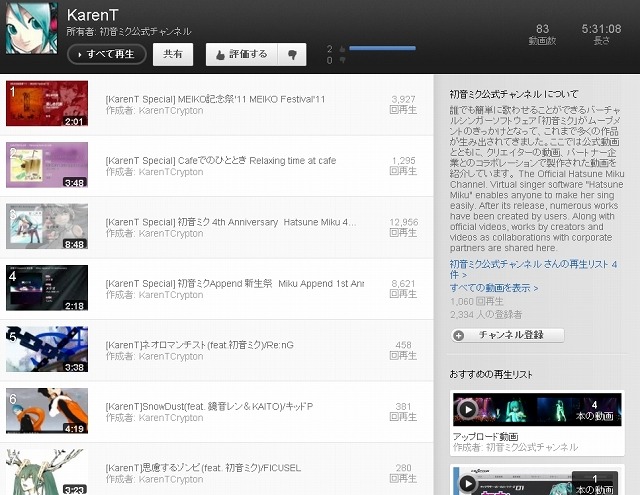Viewport: 640px width, 495px height.
Task: Click すべての動画を表示 link
Action: (494, 288)
